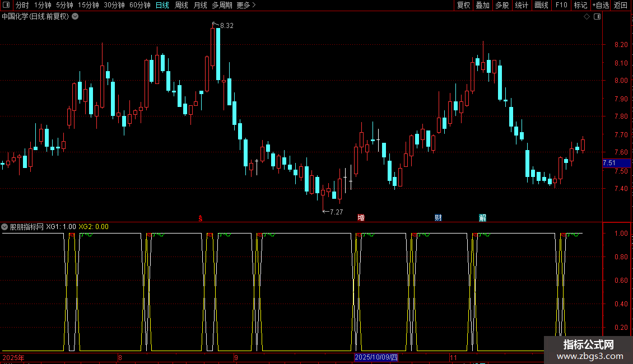
Task: Add stock with +自选 button
Action: 601,5
